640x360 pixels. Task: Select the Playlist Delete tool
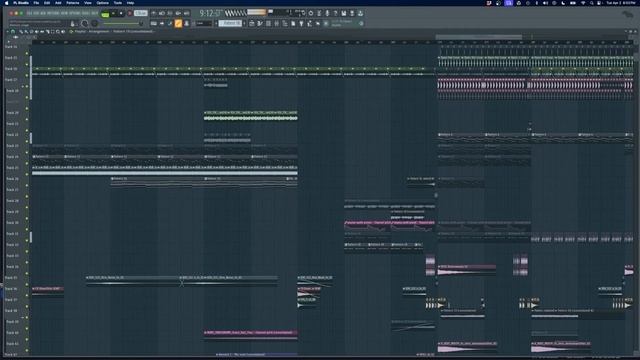31,32
